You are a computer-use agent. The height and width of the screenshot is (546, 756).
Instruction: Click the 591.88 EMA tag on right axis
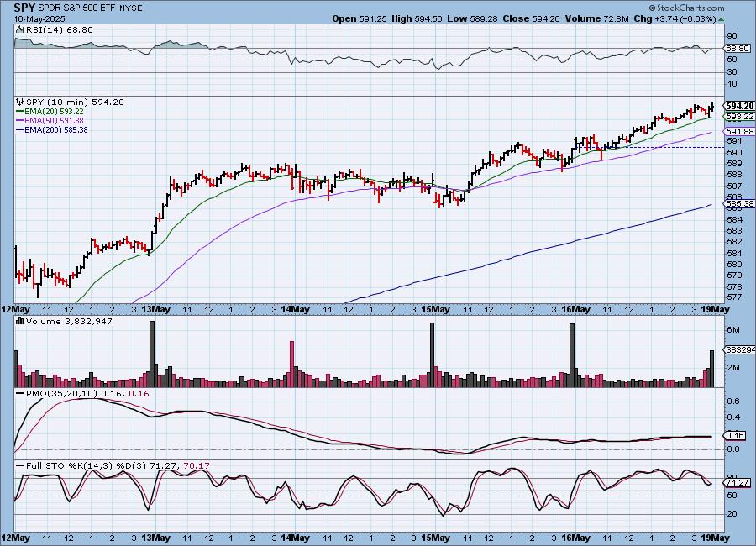[739, 132]
